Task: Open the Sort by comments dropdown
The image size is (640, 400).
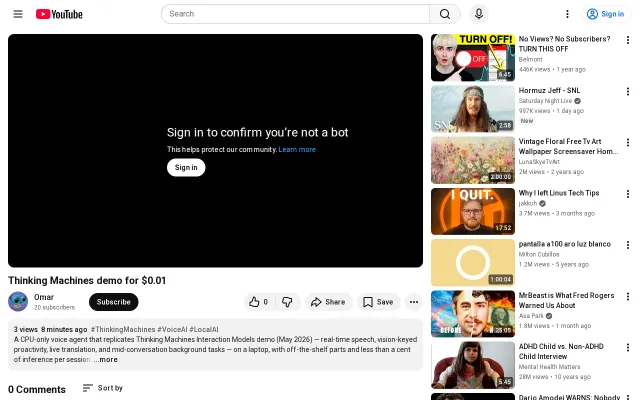Action: pyautogui.click(x=102, y=388)
